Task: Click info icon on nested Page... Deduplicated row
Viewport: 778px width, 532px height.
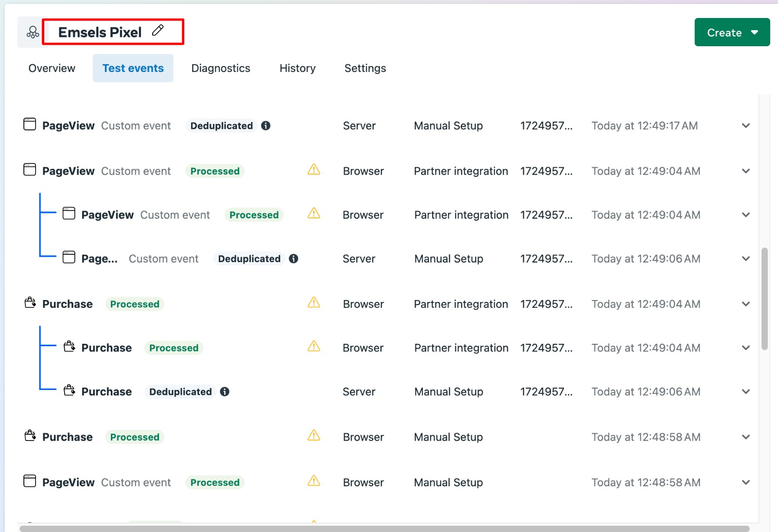Action: click(293, 259)
